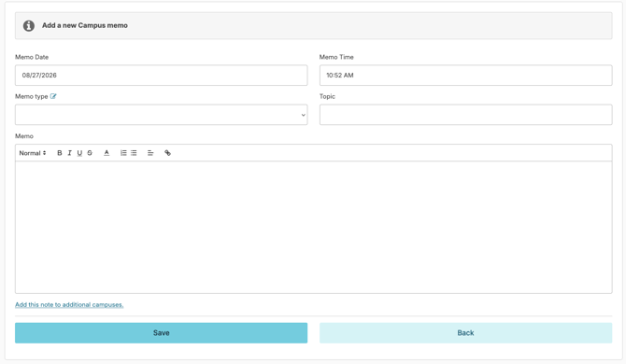Image resolution: width=626 pixels, height=364 pixels.
Task: Open the Memo type dropdown
Action: click(x=162, y=115)
